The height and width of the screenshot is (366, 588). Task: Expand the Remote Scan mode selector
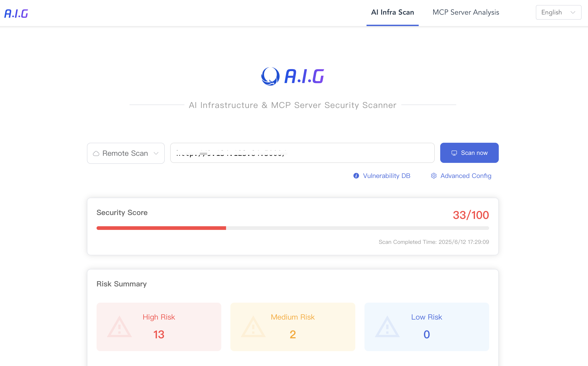(x=126, y=153)
